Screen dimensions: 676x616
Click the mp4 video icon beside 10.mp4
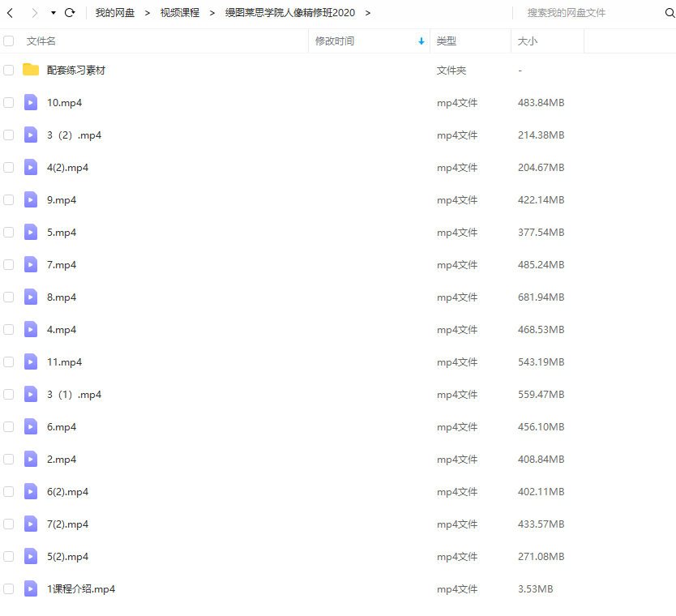tap(30, 102)
